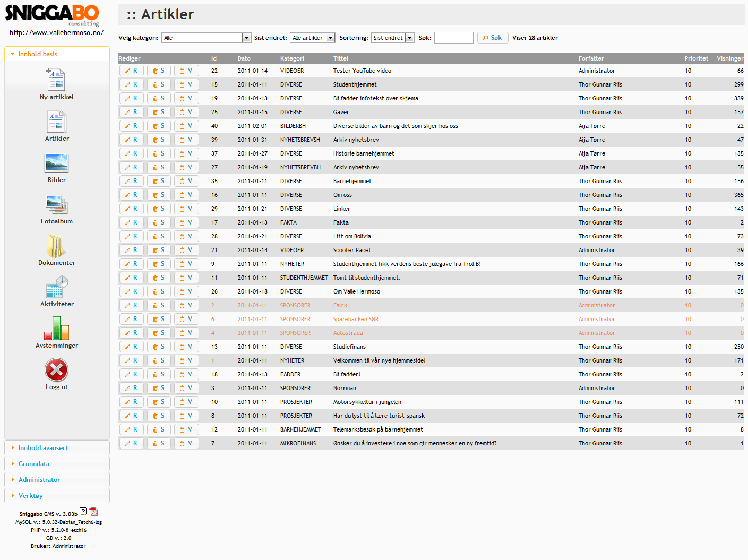Click the view count 365 for Om oss

click(739, 195)
